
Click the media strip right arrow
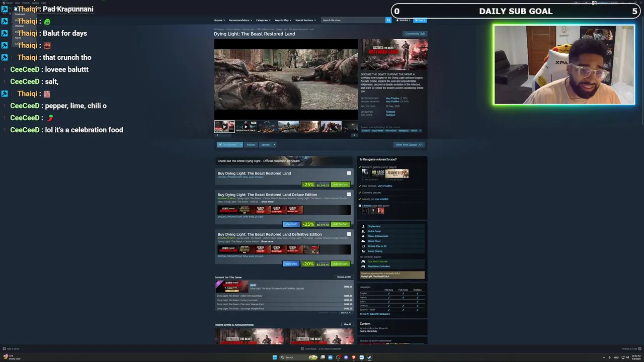coord(354,135)
